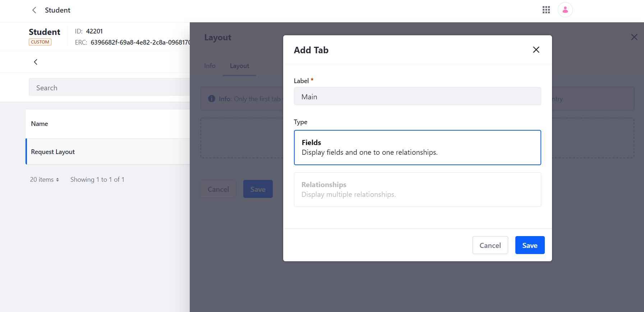This screenshot has width=644, height=312.
Task: Click the Label input field containing Main
Action: pos(417,96)
